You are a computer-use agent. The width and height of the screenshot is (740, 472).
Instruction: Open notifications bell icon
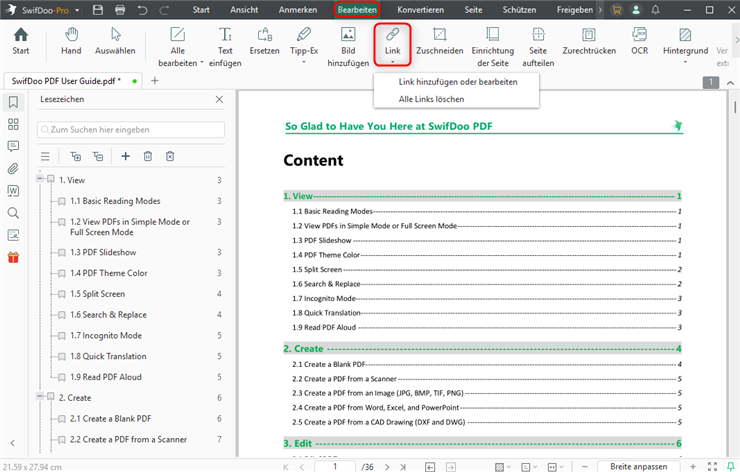[x=656, y=10]
